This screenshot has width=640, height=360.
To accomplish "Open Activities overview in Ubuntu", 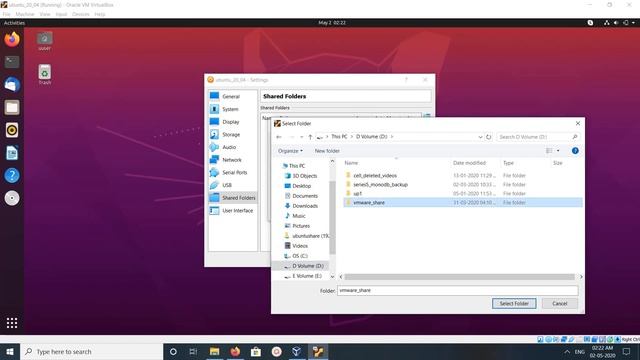I will point(14,23).
